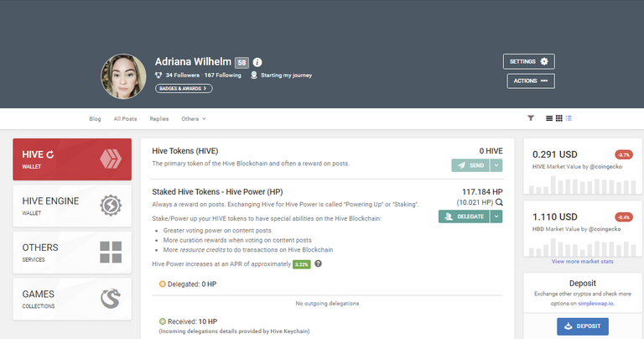Go to the Blog tab
The height and width of the screenshot is (339, 644).
point(95,119)
